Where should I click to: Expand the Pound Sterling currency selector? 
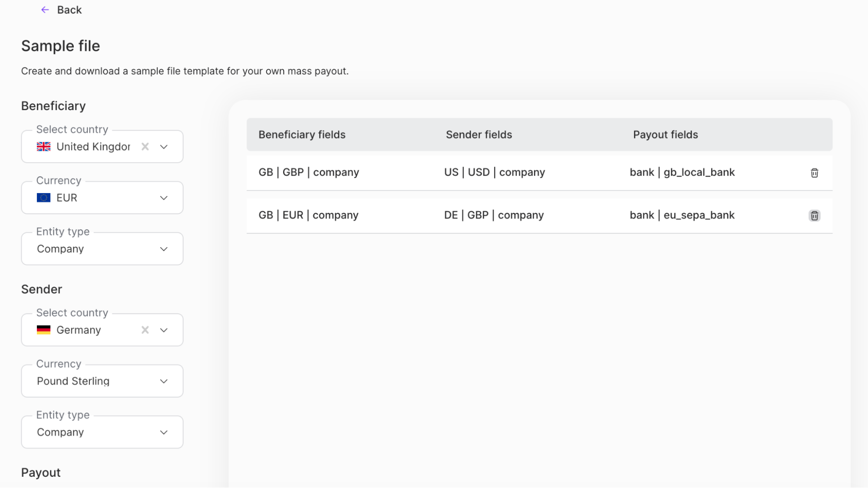tap(164, 381)
